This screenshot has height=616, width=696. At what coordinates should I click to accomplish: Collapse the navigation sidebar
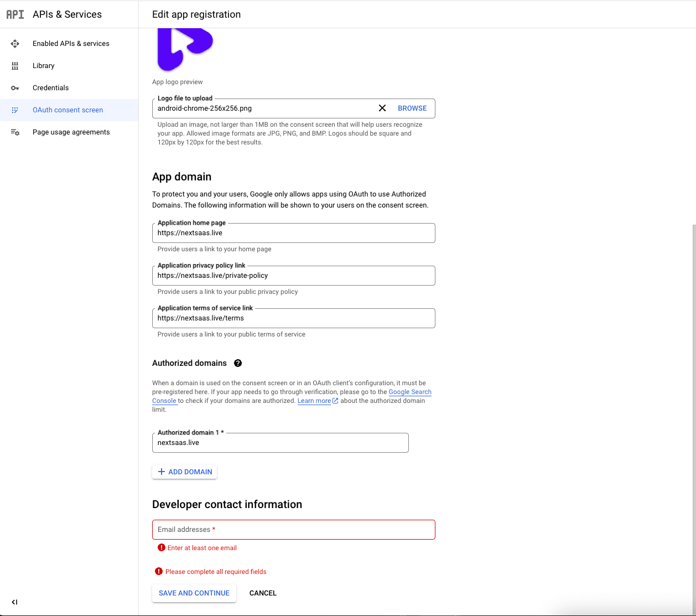tap(14, 602)
